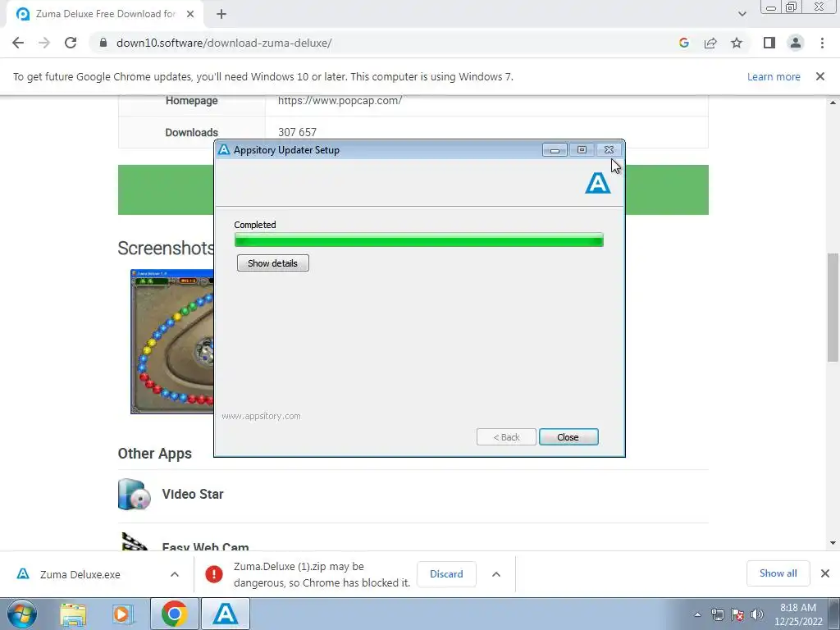Open Zuma Deluxe screenshot thumbnail
This screenshot has width=840, height=630.
point(172,341)
